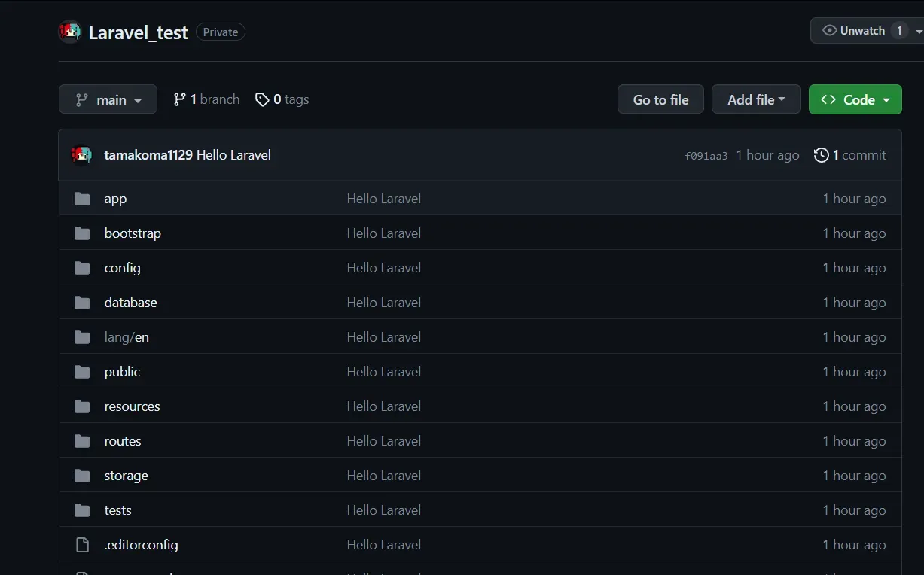Open the green Code dropdown
The height and width of the screenshot is (575, 924).
click(x=855, y=99)
